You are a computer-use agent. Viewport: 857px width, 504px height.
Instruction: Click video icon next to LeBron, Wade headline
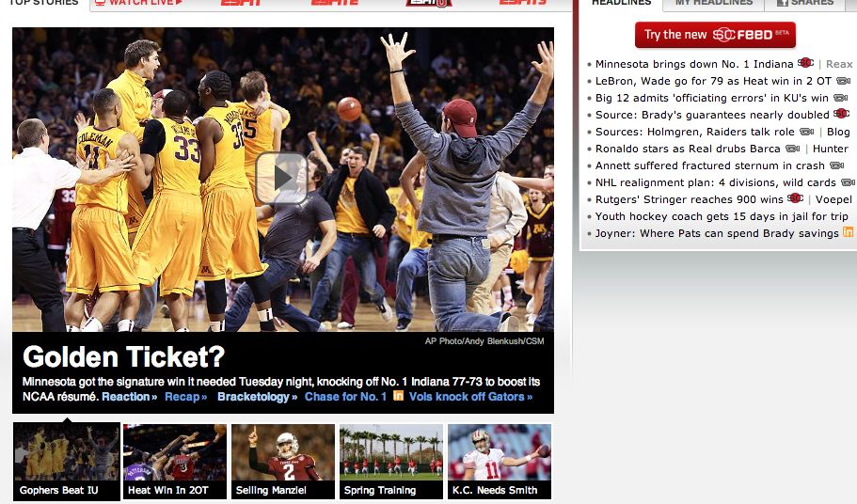click(843, 81)
